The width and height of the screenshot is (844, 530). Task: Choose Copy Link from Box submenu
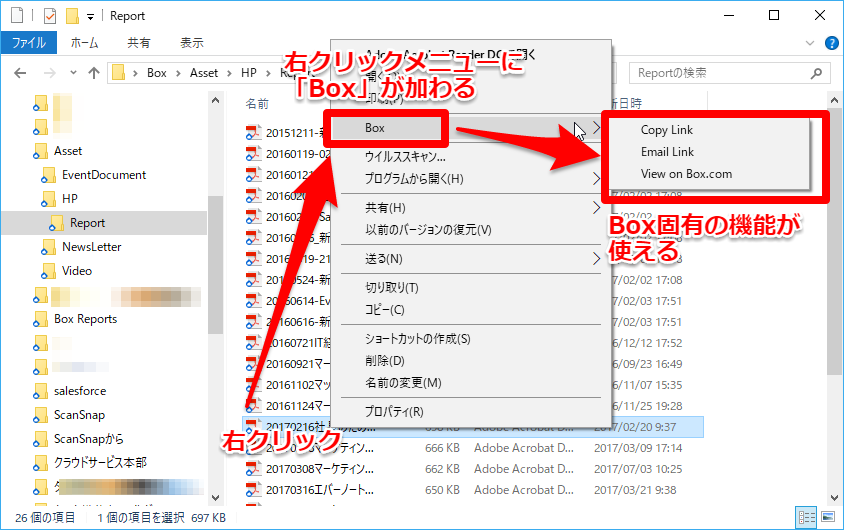(666, 130)
